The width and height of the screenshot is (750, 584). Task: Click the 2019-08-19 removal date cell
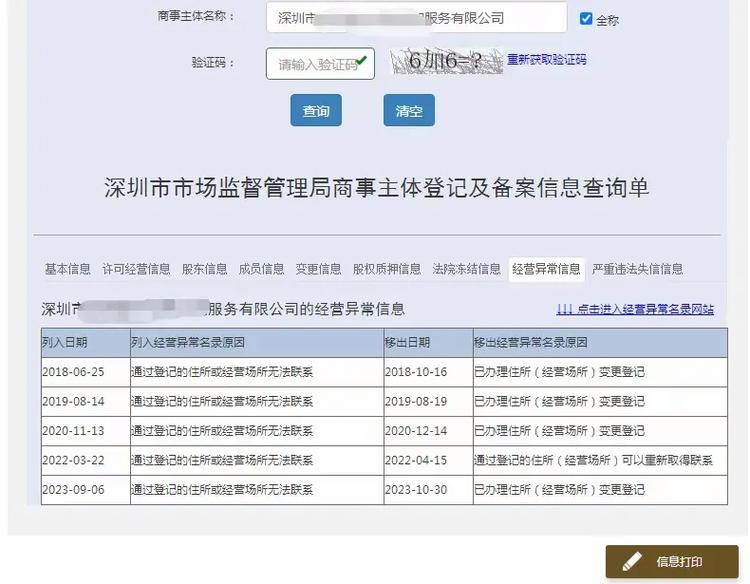click(429, 402)
